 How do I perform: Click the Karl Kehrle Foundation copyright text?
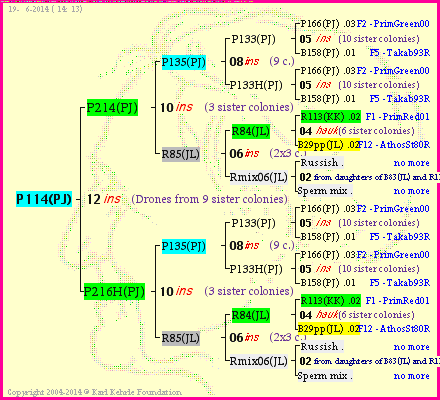point(95,392)
